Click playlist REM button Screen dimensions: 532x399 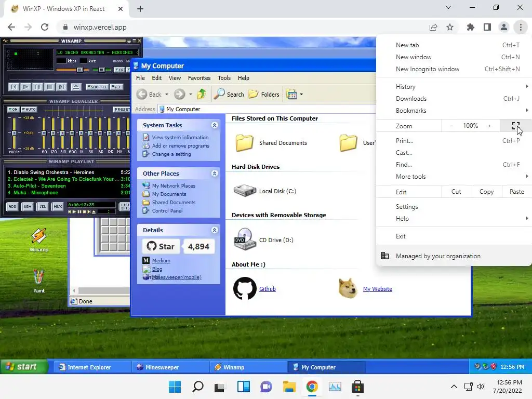(28, 206)
